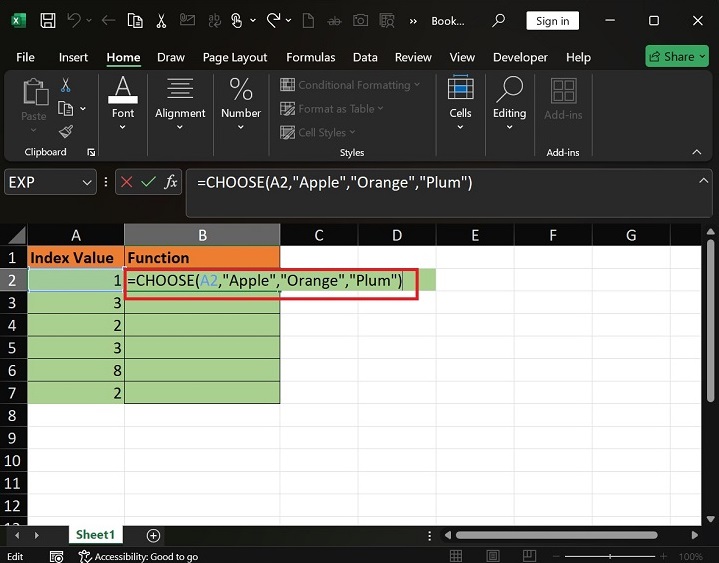Select cell A6 containing value 8
This screenshot has width=719, height=563.
(76, 370)
